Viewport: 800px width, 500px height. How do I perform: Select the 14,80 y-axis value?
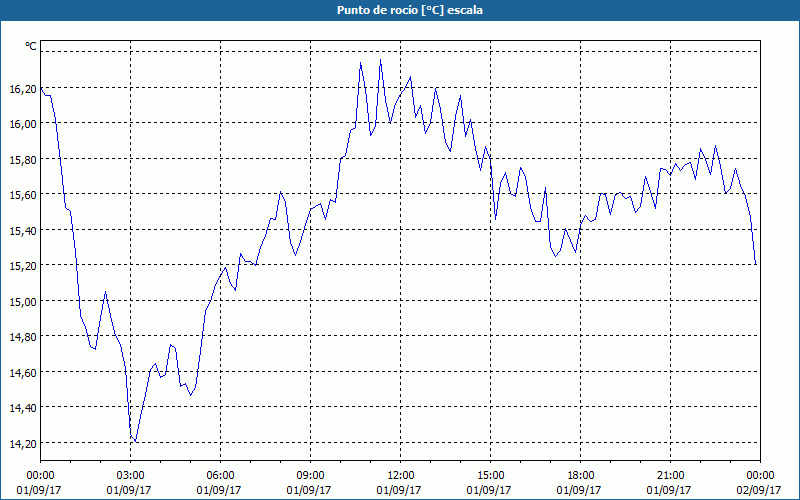point(23,337)
